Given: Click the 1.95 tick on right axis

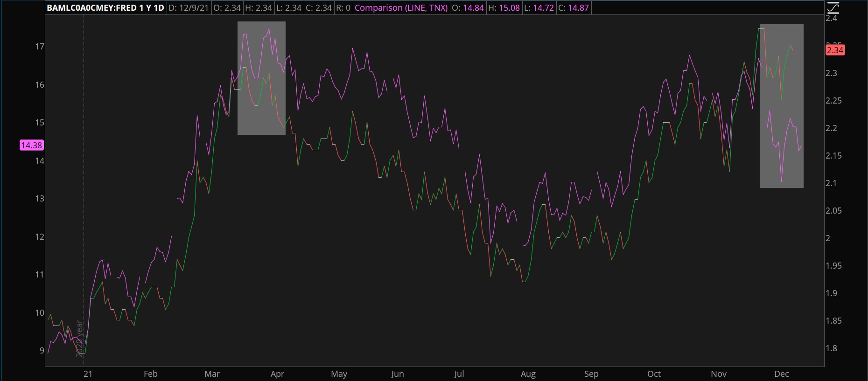Looking at the screenshot, I should [x=833, y=265].
